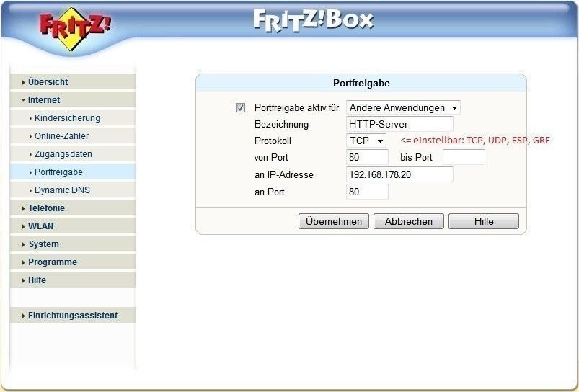
Task: Open the Protokoll TCP dropdown
Action: 366,141
